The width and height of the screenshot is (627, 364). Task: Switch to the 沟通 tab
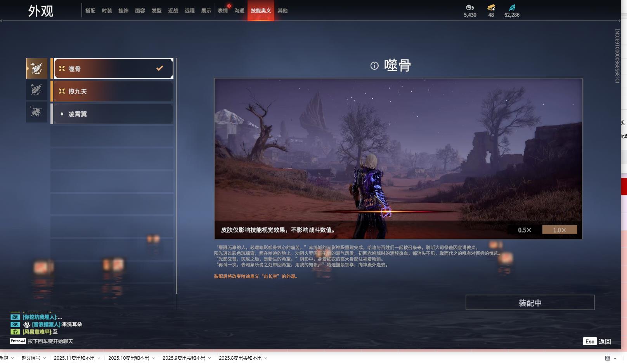coord(239,11)
